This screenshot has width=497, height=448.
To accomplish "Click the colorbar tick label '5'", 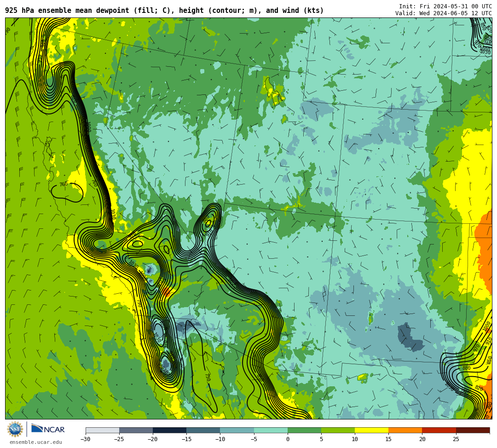I will (x=321, y=439).
